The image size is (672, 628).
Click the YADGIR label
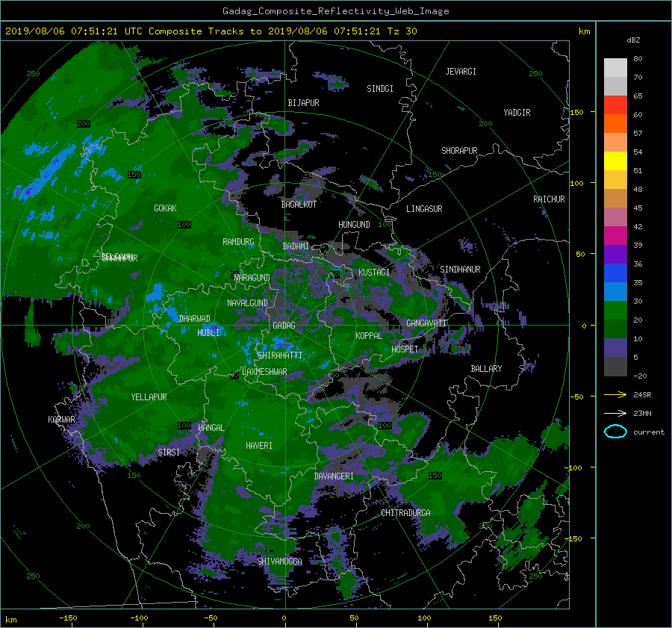[x=517, y=113]
